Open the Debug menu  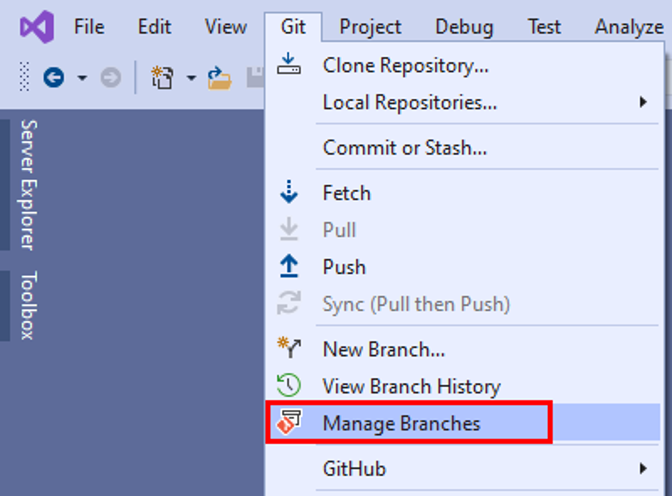pyautogui.click(x=464, y=27)
